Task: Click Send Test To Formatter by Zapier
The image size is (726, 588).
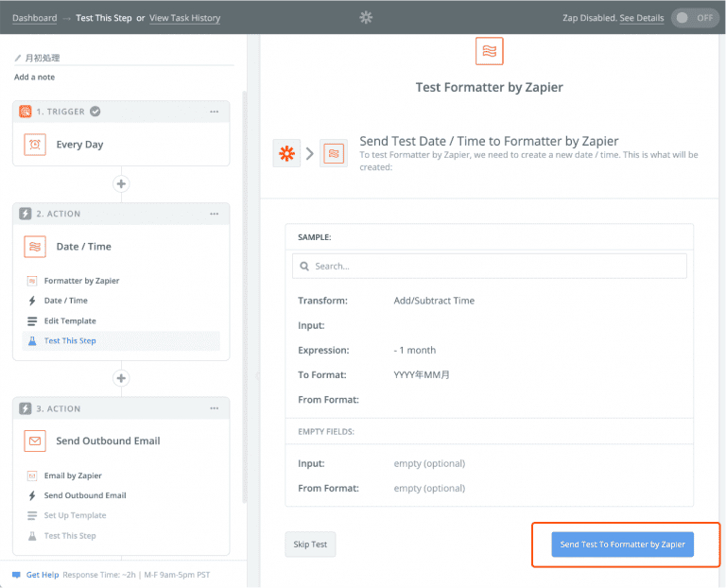Action: tap(622, 545)
